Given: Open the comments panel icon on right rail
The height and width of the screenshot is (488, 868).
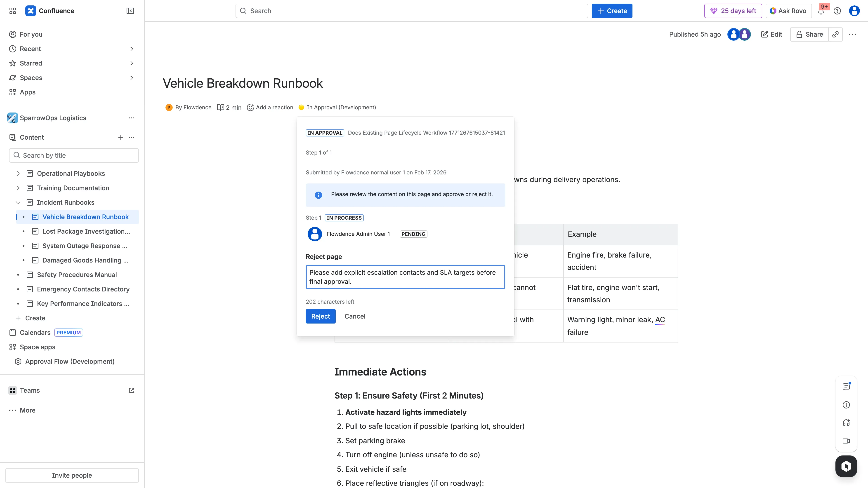Looking at the screenshot, I should pos(846,387).
